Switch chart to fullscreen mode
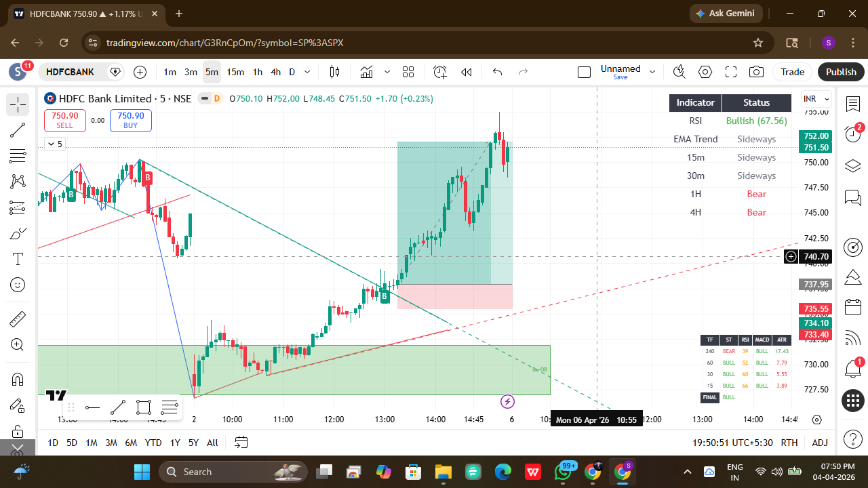 (x=731, y=72)
